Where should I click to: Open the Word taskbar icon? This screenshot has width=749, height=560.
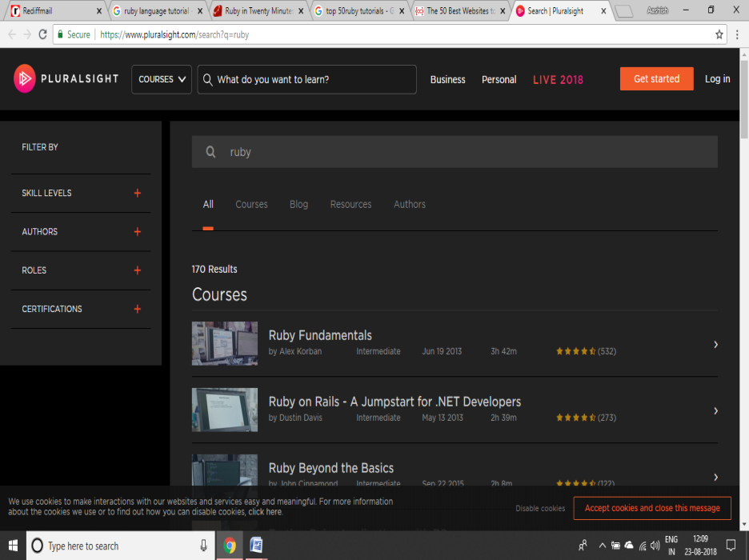pos(256,546)
